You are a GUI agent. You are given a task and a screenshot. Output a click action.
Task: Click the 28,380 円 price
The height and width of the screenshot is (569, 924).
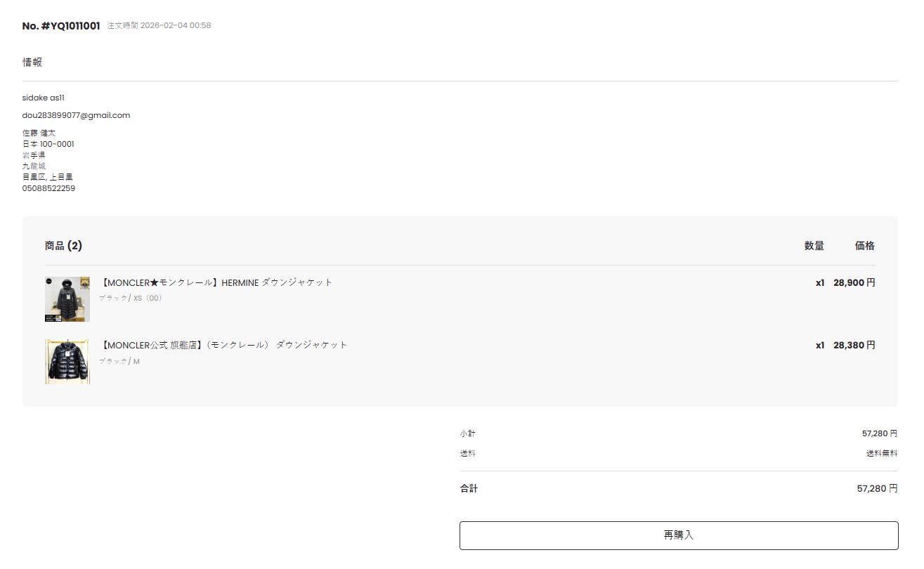(854, 345)
